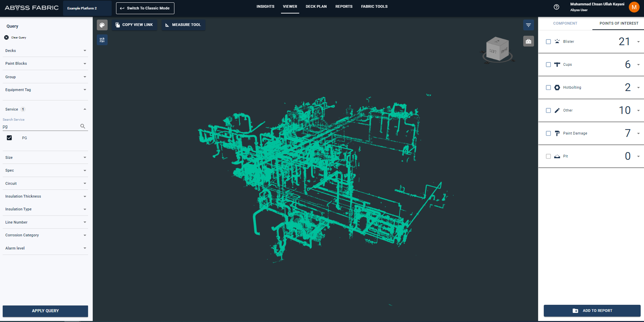Open the Deck Plan menu
Screen dimensions: 644x322
click(x=316, y=6)
